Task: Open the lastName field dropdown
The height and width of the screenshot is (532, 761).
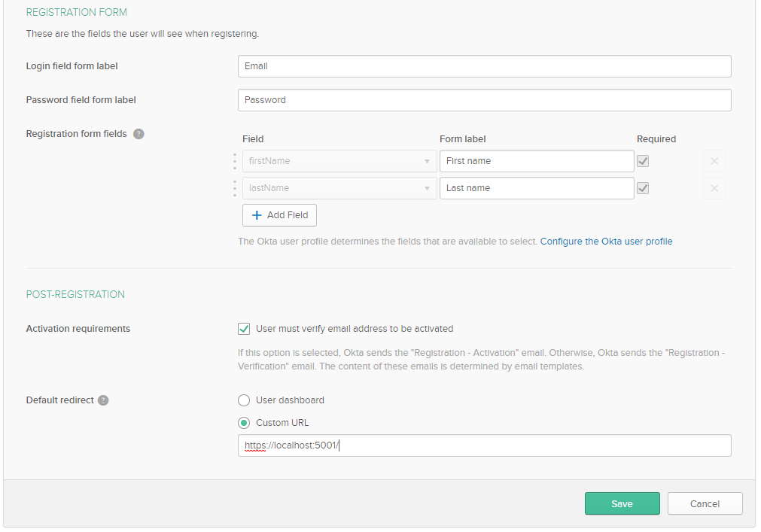Action: (339, 188)
